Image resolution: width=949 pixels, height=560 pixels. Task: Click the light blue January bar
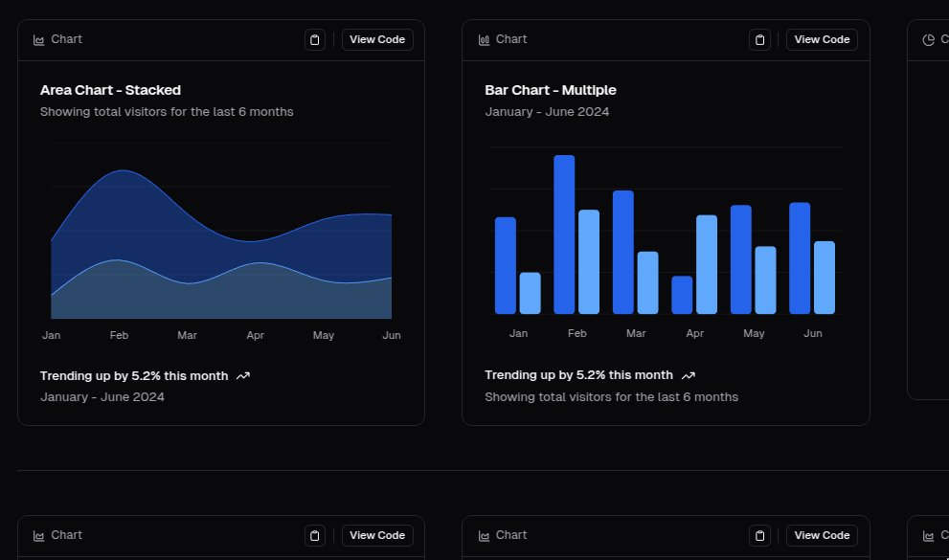(x=530, y=293)
